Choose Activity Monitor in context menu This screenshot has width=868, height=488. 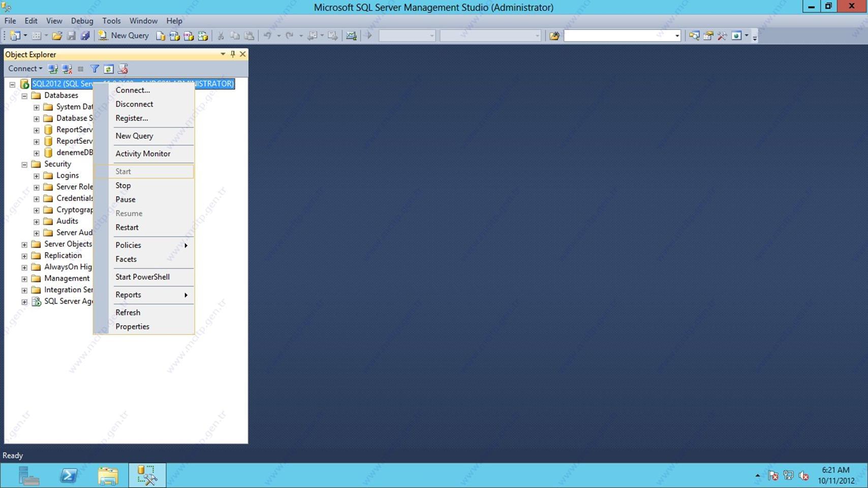[144, 154]
